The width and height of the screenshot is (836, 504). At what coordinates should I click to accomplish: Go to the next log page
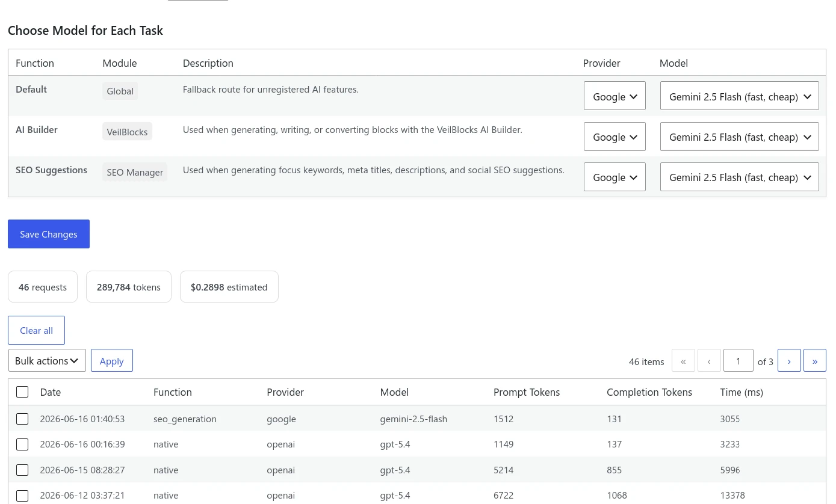coord(789,361)
